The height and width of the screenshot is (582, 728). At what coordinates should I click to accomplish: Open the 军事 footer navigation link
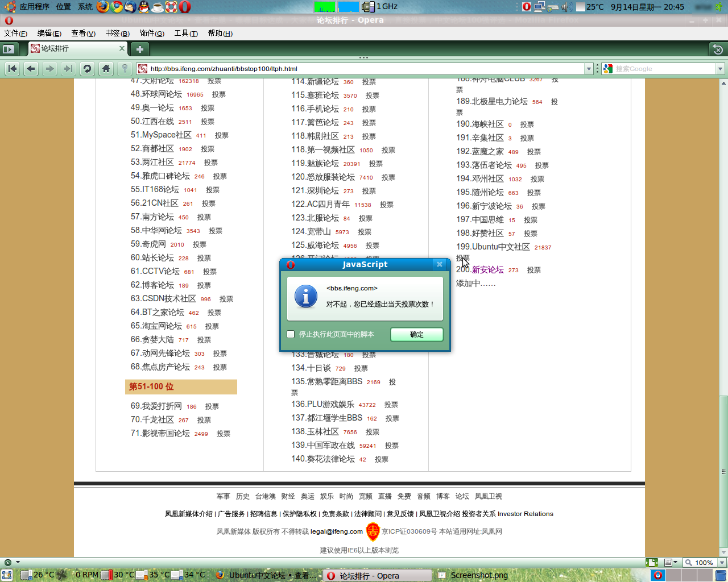pyautogui.click(x=224, y=496)
